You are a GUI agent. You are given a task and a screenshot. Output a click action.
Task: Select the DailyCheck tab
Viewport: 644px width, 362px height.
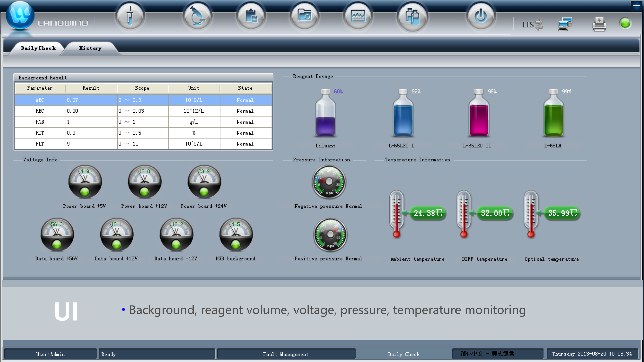click(38, 48)
